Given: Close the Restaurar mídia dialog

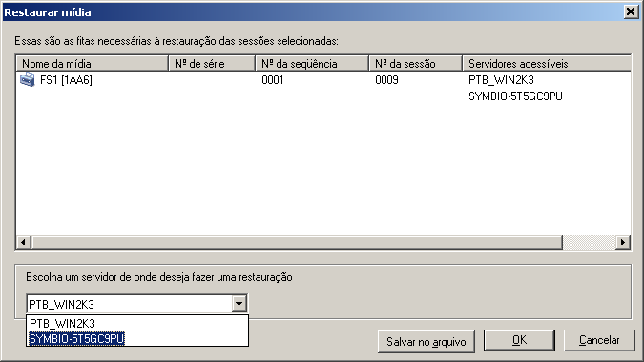Looking at the screenshot, I should click(631, 11).
